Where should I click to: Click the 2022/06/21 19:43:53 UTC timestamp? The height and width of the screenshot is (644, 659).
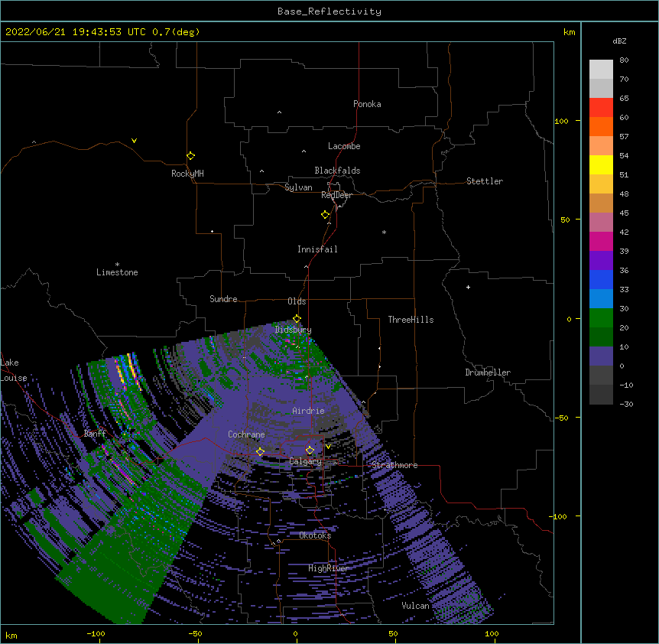click(x=76, y=32)
